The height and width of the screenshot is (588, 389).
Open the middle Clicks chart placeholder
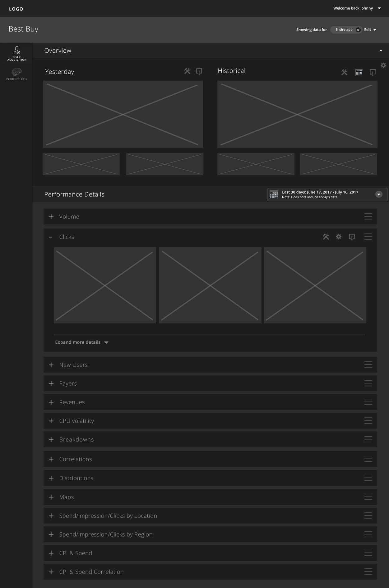(210, 285)
